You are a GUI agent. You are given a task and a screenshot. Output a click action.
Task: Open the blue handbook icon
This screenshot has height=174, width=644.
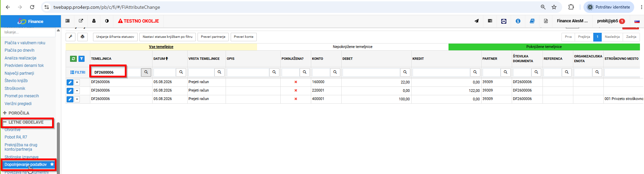[x=532, y=21]
